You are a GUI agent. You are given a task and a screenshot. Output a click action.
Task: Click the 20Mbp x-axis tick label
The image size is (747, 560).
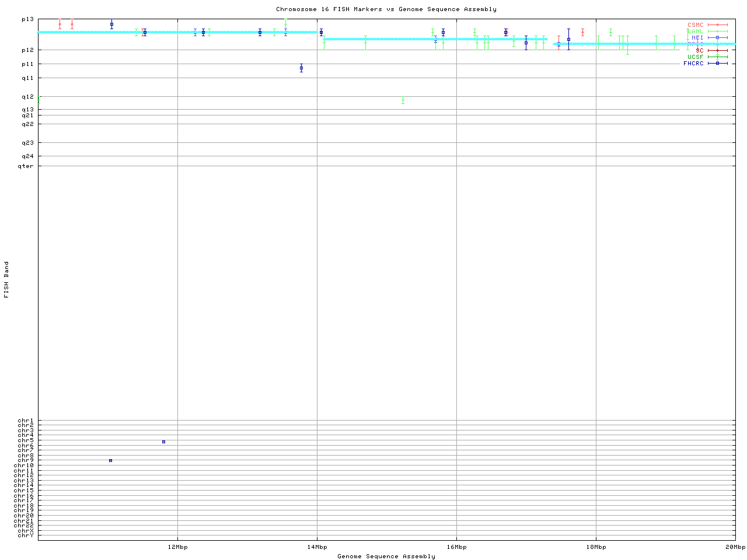(735, 547)
